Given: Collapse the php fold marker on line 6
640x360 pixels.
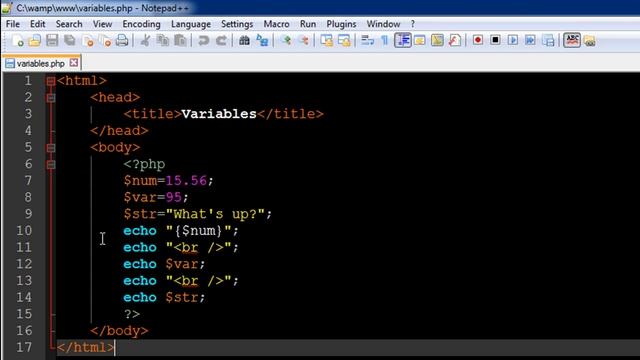Looking at the screenshot, I should (x=51, y=164).
